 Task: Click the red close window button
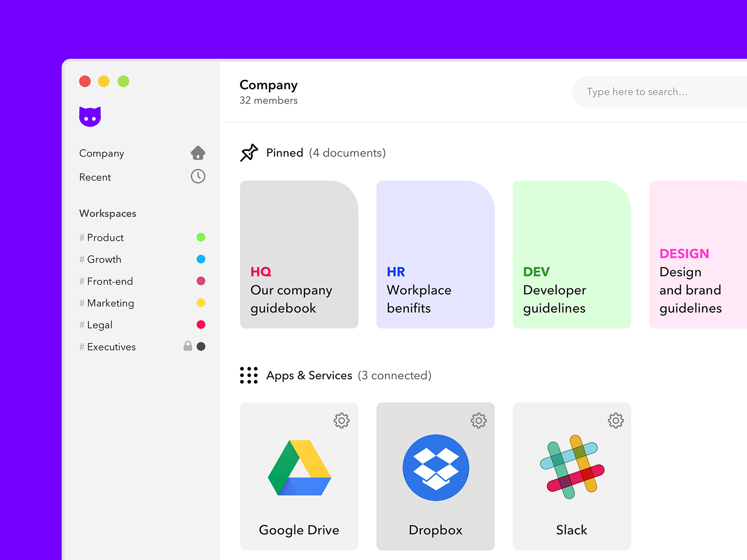pyautogui.click(x=85, y=81)
